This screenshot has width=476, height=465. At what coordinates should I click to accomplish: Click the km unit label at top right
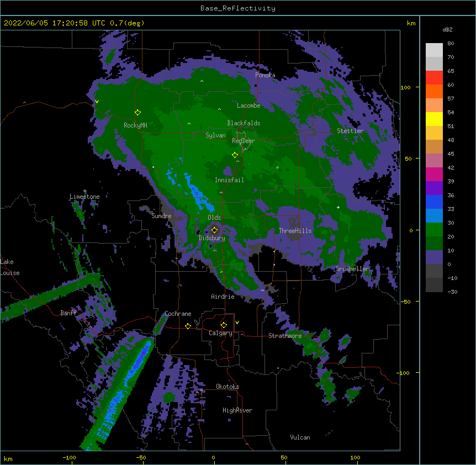(411, 23)
